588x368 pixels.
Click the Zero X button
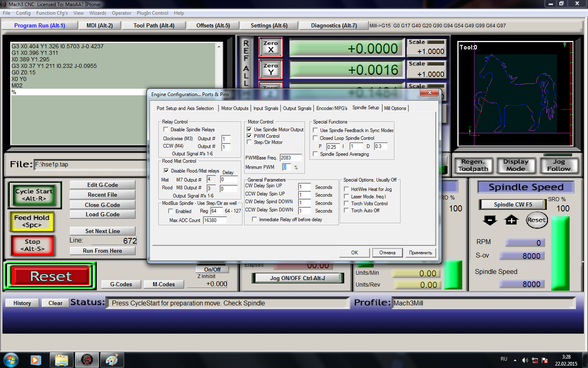tap(270, 47)
